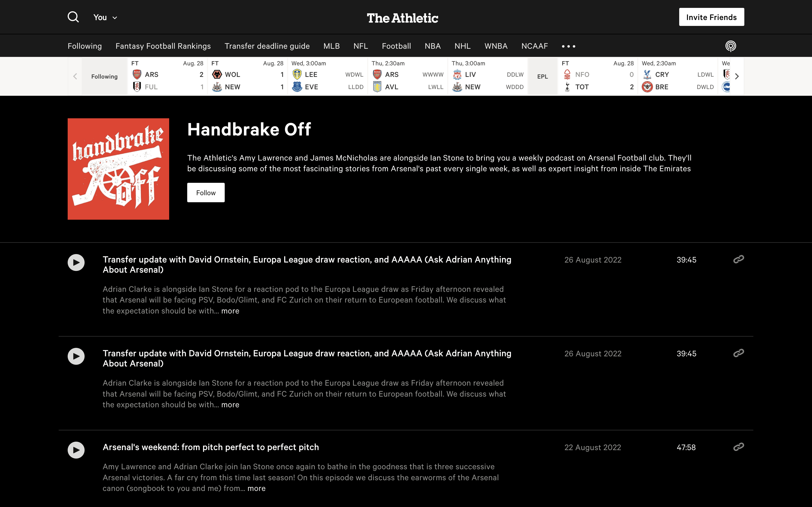Open Handbrake Off podcast cover art
This screenshot has width=812, height=507.
118,169
